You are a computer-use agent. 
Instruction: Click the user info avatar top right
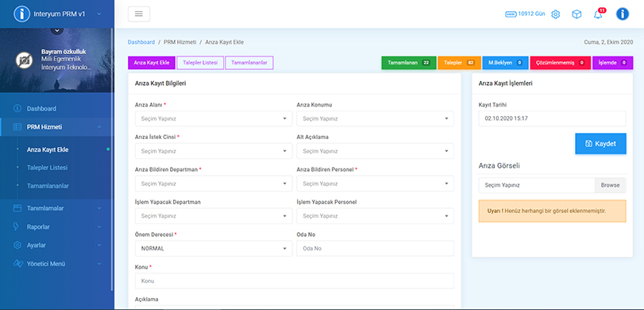[x=623, y=14]
